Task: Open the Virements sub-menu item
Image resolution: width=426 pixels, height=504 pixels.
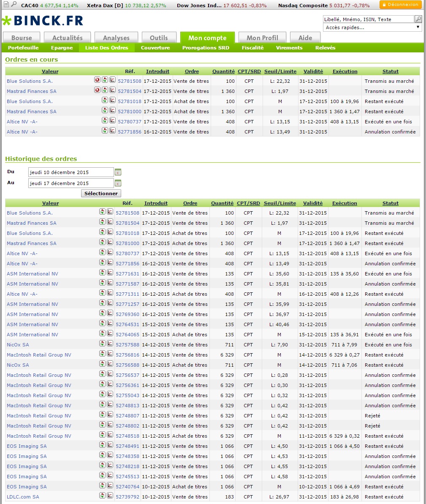Action: (x=289, y=48)
